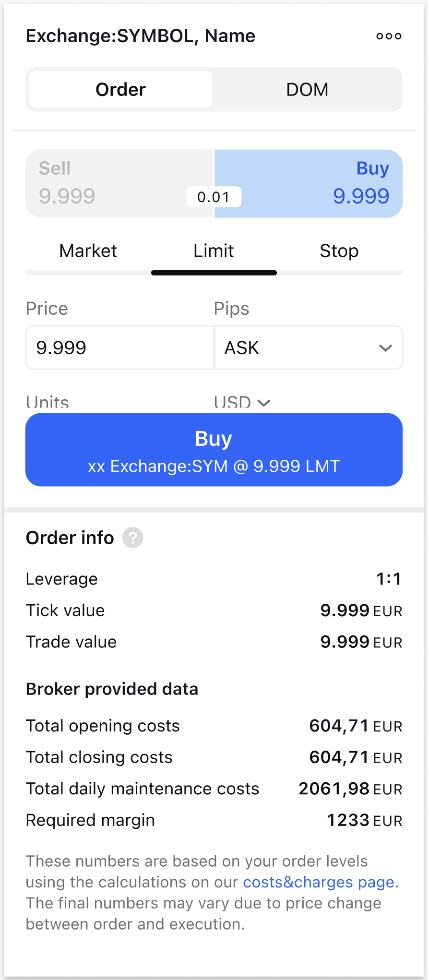Choose the Limit order type
Viewport: 428px width, 980px height.
(214, 251)
